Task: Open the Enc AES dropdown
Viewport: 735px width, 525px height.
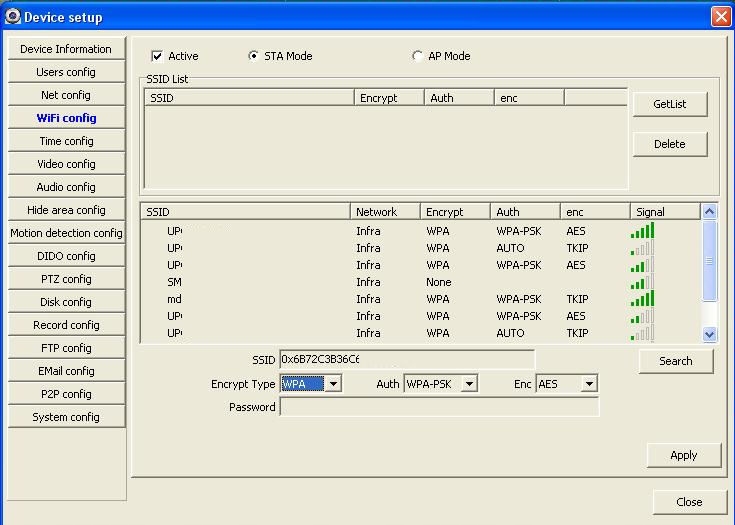Action: point(589,384)
